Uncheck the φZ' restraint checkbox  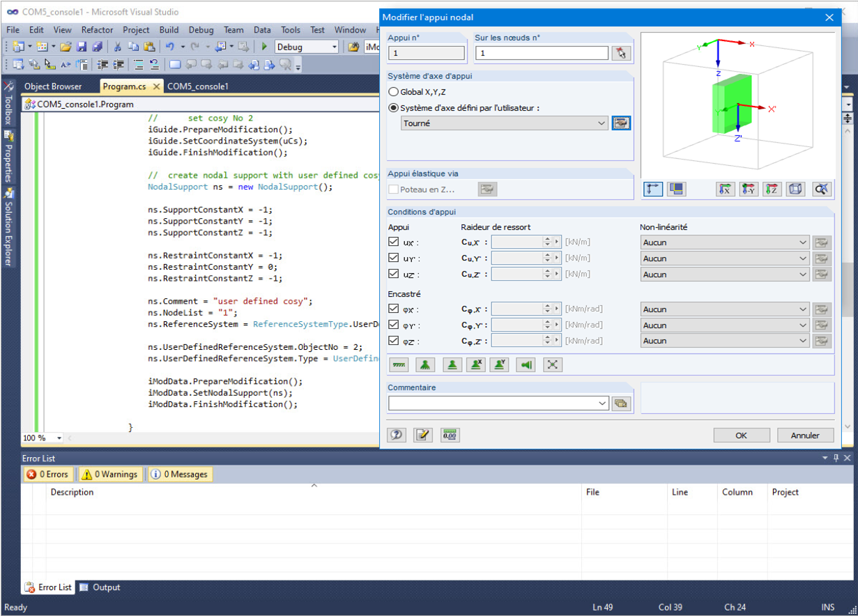point(394,341)
